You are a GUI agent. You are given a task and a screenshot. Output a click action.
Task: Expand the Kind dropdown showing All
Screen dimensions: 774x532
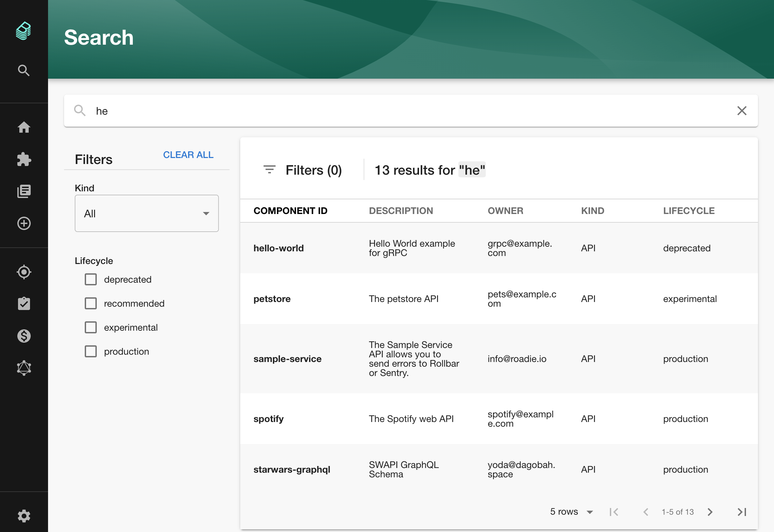click(147, 213)
